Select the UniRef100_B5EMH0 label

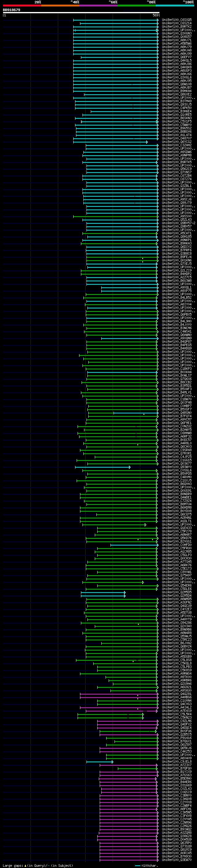pos(177,778)
